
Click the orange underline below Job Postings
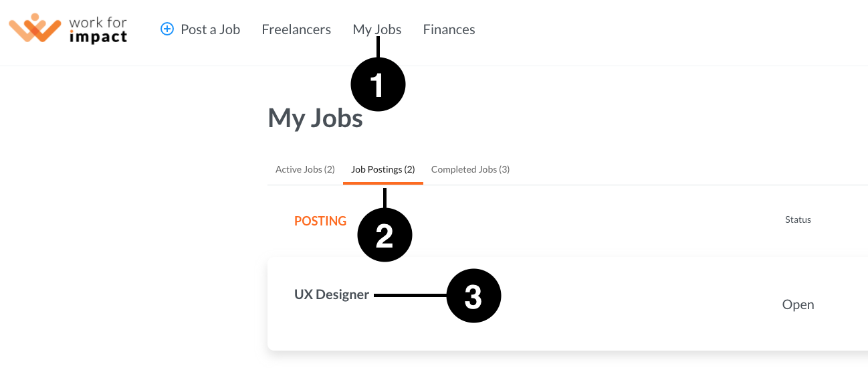point(383,183)
